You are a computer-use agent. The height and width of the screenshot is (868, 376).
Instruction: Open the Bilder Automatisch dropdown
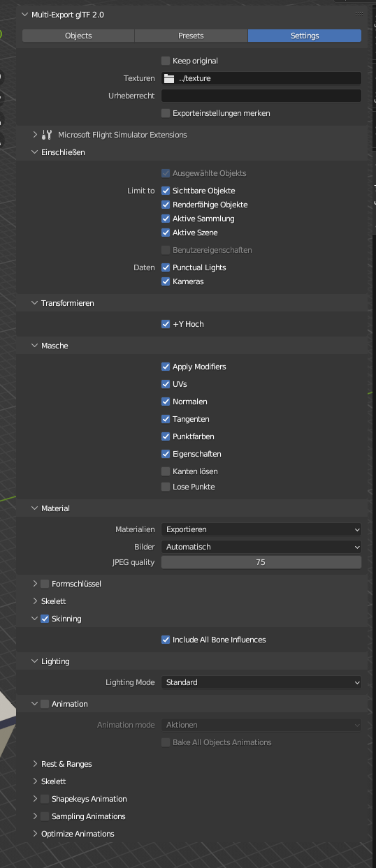coord(261,547)
